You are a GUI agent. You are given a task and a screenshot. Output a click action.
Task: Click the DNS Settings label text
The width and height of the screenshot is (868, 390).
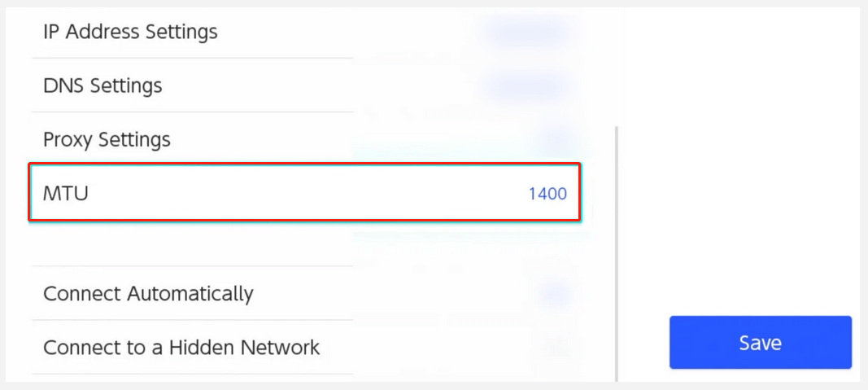[x=103, y=85]
